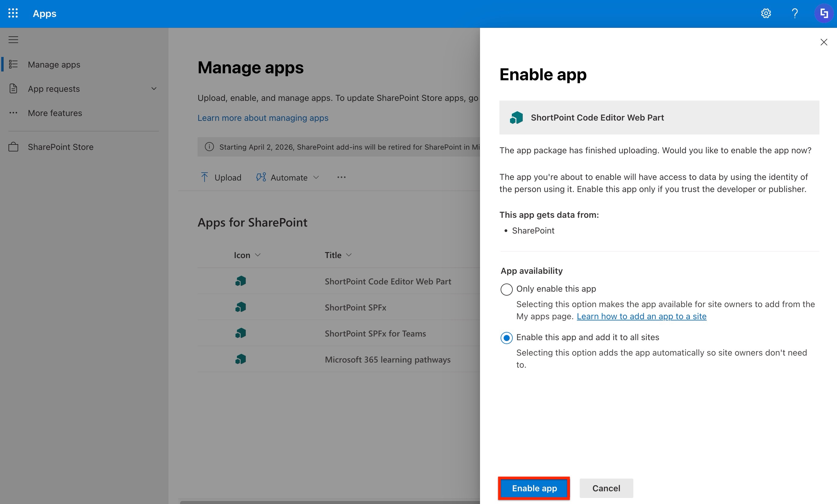Click the help question mark icon
Viewport: 837px width, 504px height.
click(x=795, y=14)
